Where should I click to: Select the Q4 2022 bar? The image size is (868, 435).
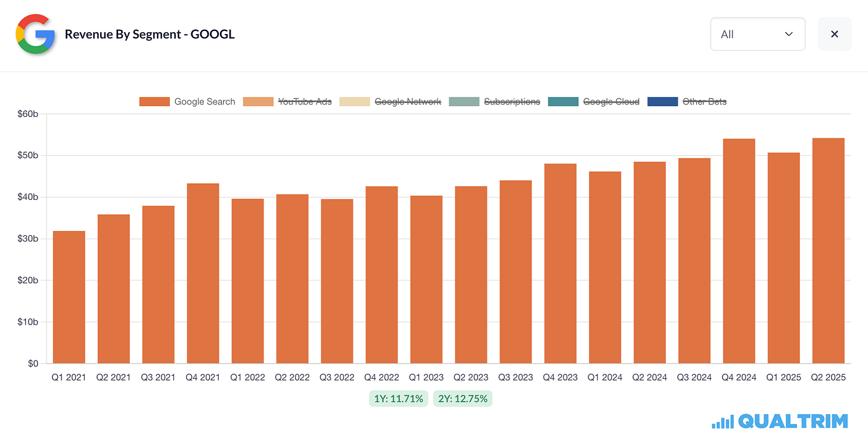pyautogui.click(x=382, y=274)
